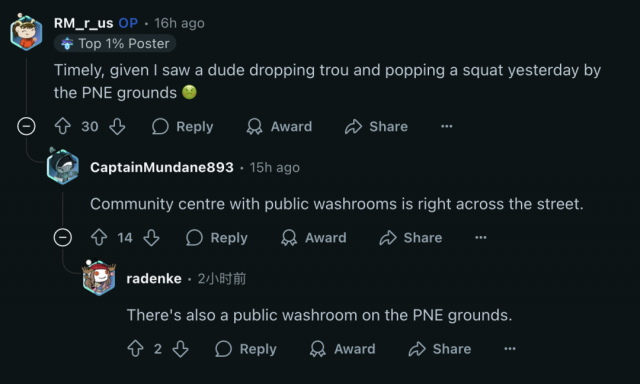Open the radenke user profile link

point(154,279)
